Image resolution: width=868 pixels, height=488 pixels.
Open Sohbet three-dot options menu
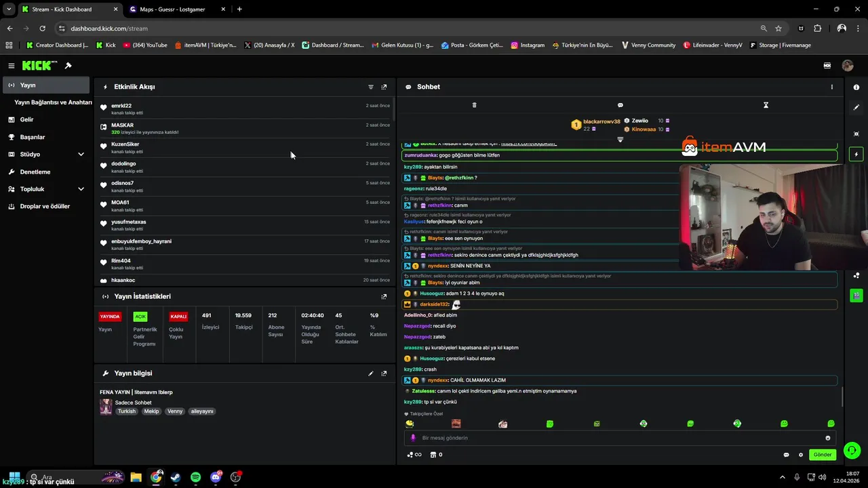coord(832,87)
